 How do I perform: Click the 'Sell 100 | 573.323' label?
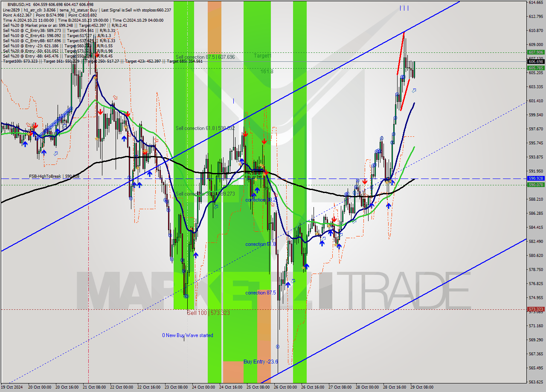(209, 313)
